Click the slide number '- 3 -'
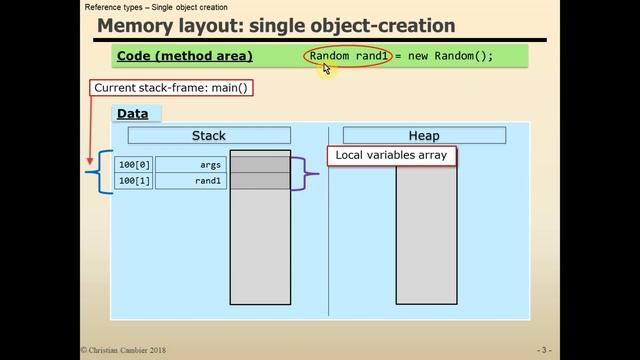640x360 pixels. 544,350
